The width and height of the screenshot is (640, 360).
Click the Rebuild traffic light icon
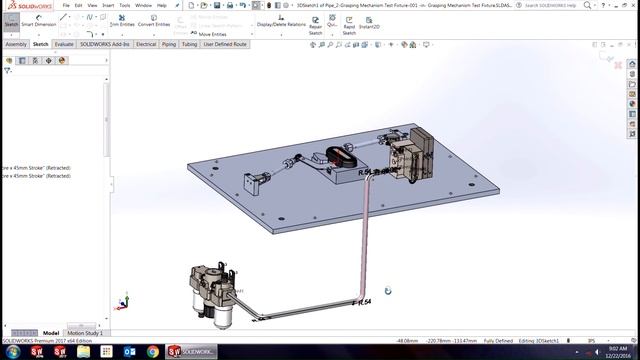(269, 5)
